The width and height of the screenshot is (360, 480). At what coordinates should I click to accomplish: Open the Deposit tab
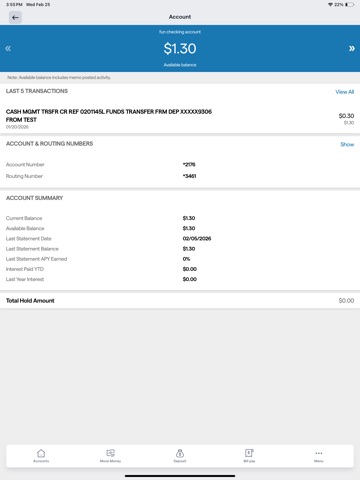(x=180, y=456)
